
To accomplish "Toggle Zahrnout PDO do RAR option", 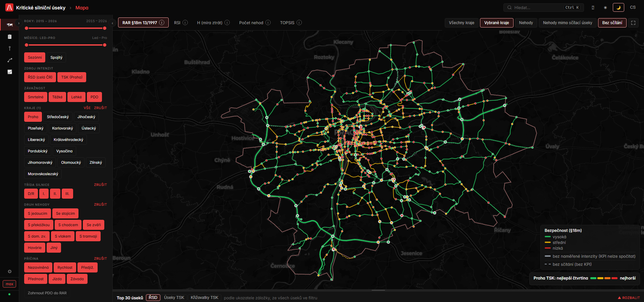I will click(x=47, y=293).
